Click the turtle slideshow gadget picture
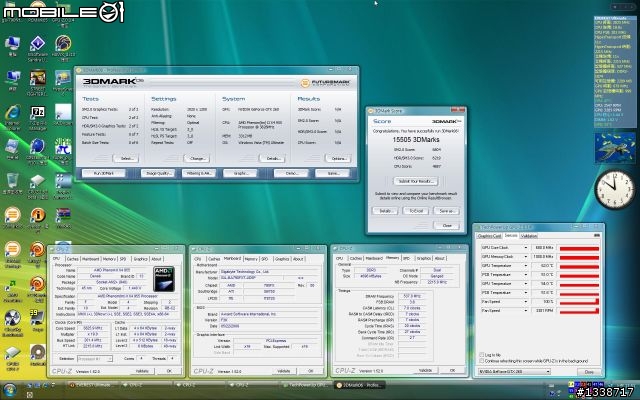640x400 pixels. pos(615,148)
